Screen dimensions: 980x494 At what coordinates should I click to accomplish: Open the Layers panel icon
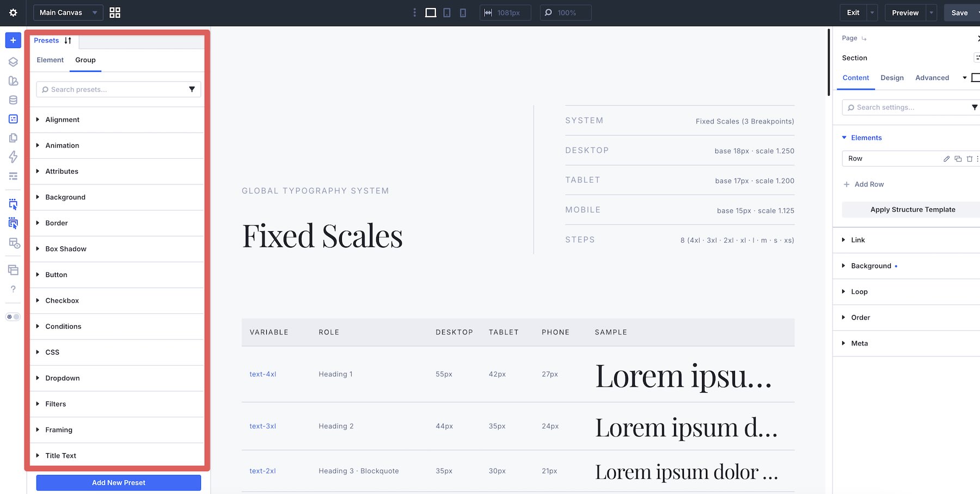[x=13, y=62]
